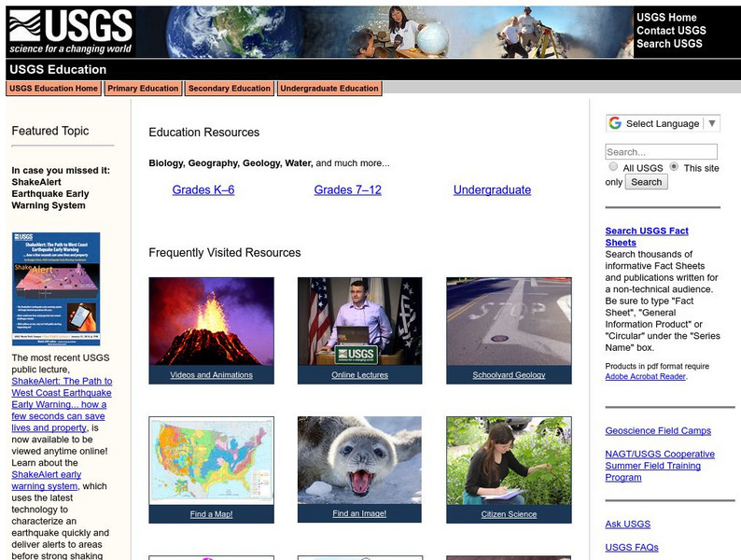741x560 pixels.
Task: Open the Videos and Animations caption link
Action: pyautogui.click(x=211, y=375)
